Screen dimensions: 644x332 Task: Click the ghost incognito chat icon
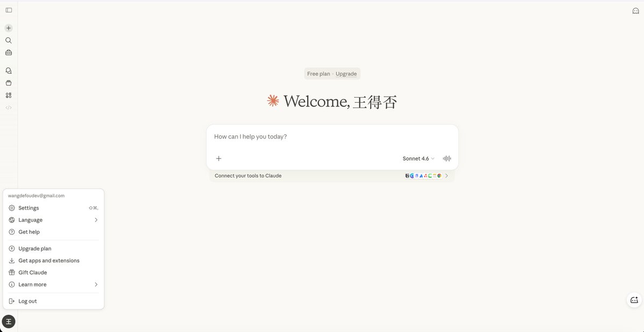635,11
